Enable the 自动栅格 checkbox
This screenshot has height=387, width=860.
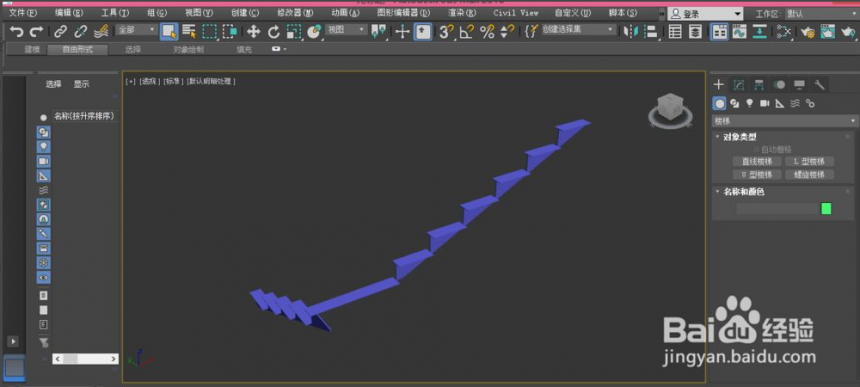tap(757, 149)
